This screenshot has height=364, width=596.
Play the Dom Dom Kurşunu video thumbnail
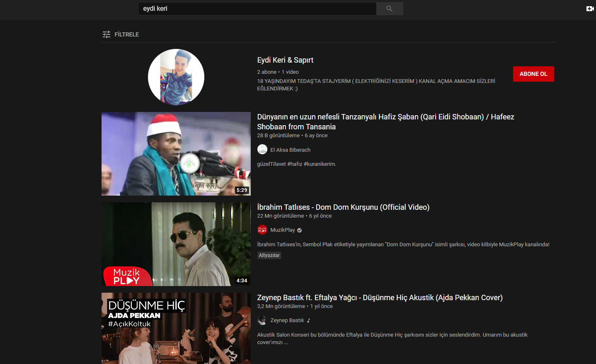(176, 244)
